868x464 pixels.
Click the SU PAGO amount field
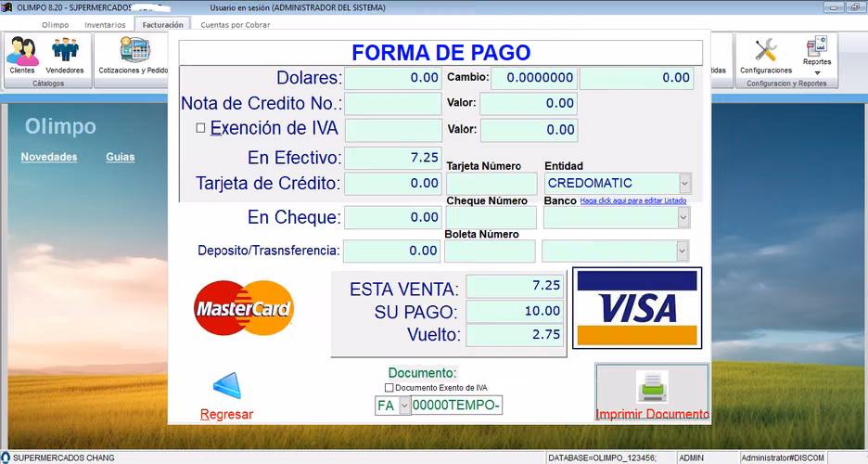coord(515,311)
